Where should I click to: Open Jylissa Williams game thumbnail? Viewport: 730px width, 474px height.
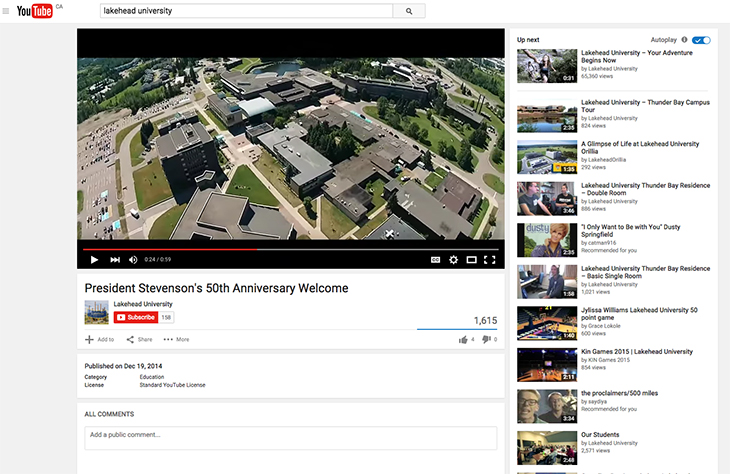tap(547, 323)
